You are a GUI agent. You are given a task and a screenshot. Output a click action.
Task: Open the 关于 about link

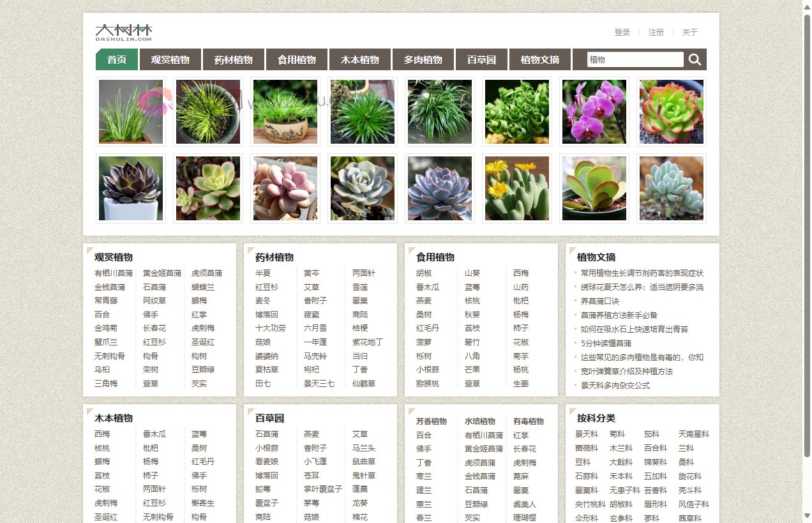pyautogui.click(x=689, y=32)
